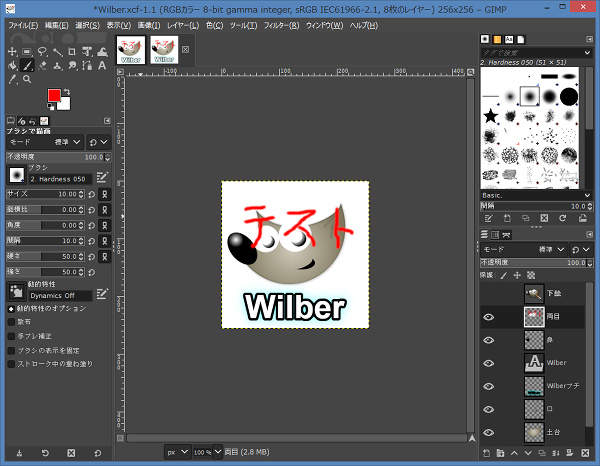Select the Move tool in the toolbox
Viewport: 600px width, 466px height.
point(12,51)
